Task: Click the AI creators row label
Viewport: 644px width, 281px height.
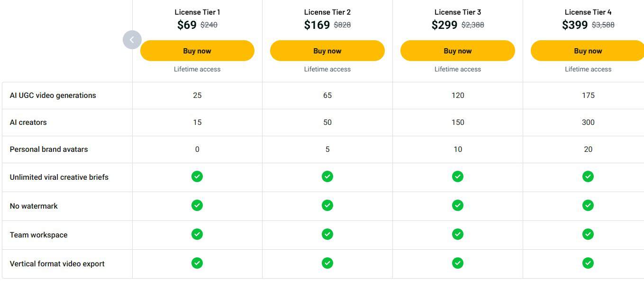Action: click(x=27, y=122)
